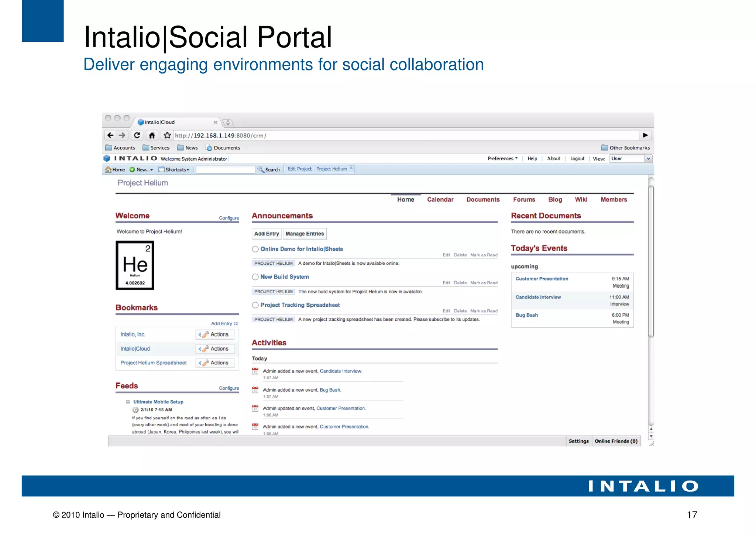Open the Help link
This screenshot has height=534, width=756.
(532, 159)
